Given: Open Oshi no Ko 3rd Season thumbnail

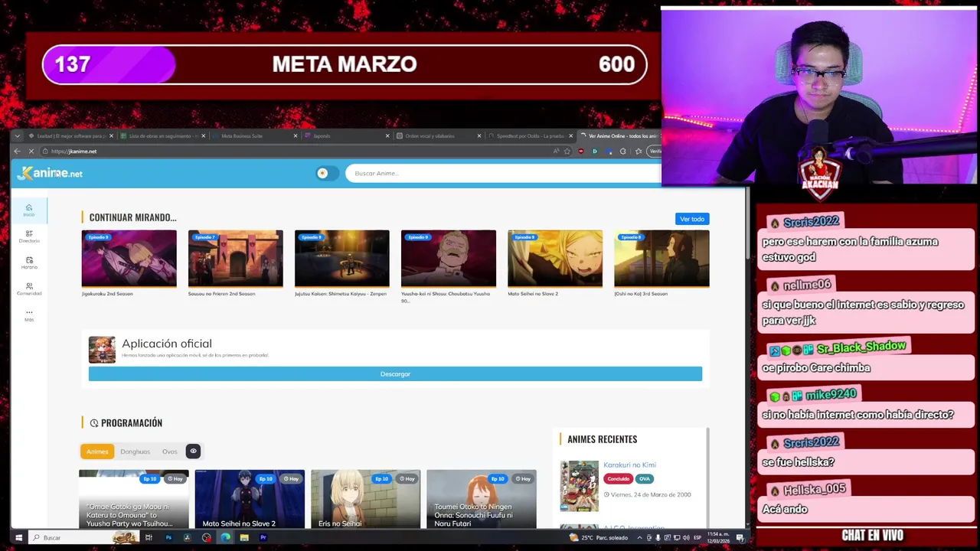Looking at the screenshot, I should click(661, 259).
